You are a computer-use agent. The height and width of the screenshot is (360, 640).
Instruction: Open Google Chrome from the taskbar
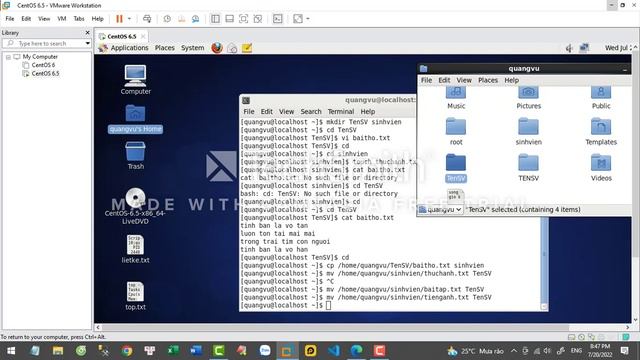127,351
